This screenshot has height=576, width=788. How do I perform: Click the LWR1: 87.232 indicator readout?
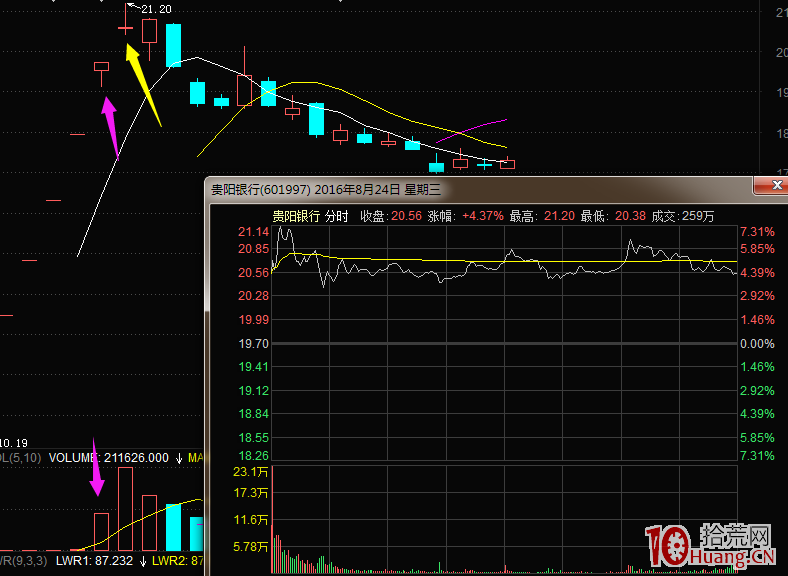click(94, 561)
